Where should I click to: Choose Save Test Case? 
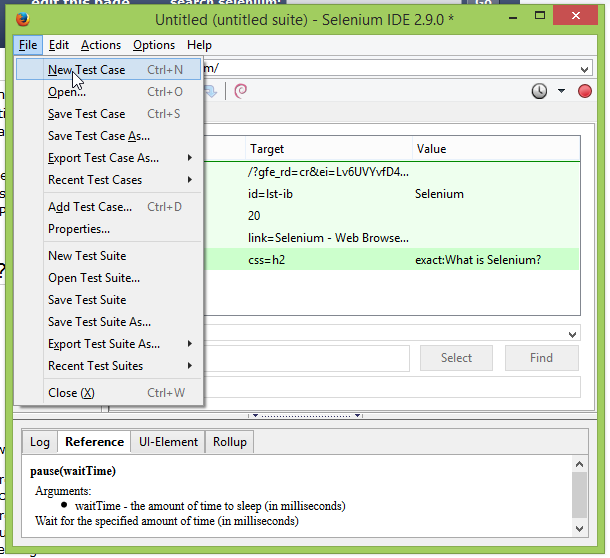click(x=108, y=114)
